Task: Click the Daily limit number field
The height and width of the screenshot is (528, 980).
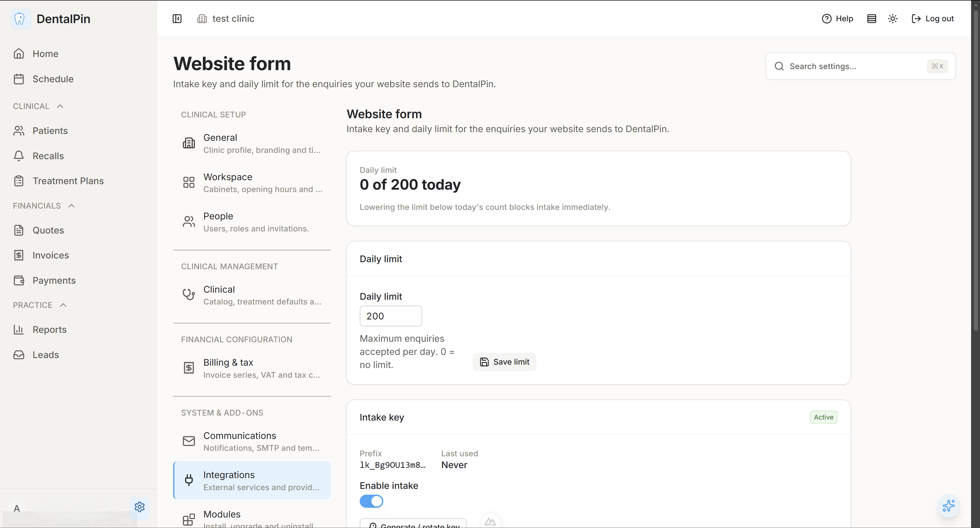Action: click(x=391, y=316)
